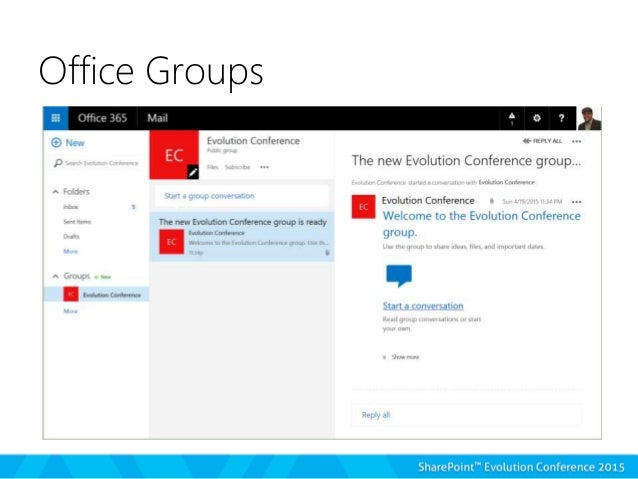Click the attachment icon next to the date
Viewport: 638px width, 479px height.
(x=492, y=201)
